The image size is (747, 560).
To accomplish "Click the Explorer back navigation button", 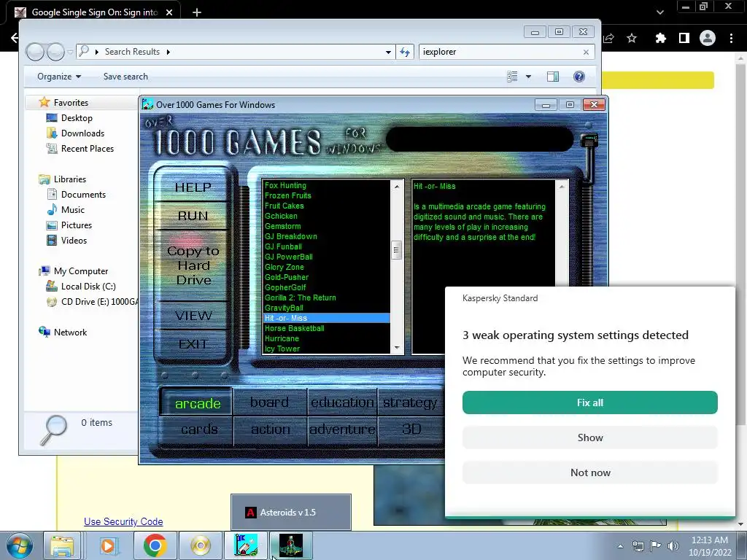I will click(x=35, y=52).
